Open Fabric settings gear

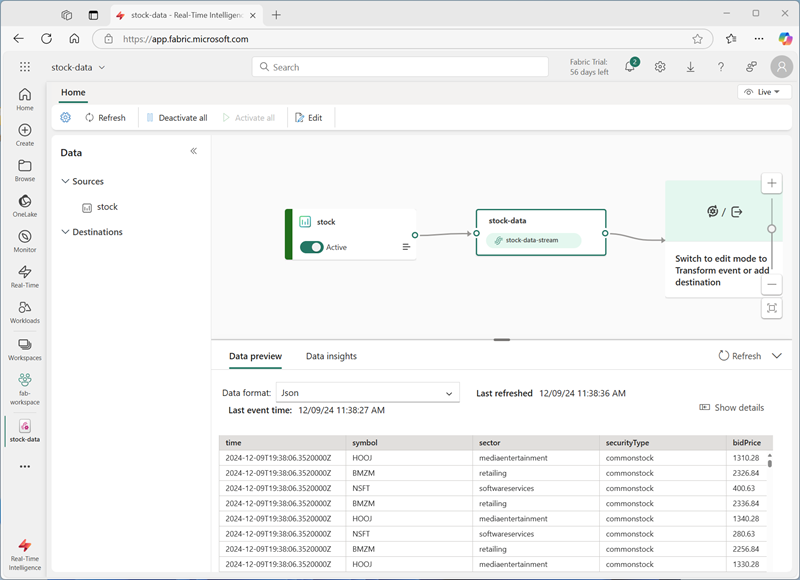click(660, 67)
